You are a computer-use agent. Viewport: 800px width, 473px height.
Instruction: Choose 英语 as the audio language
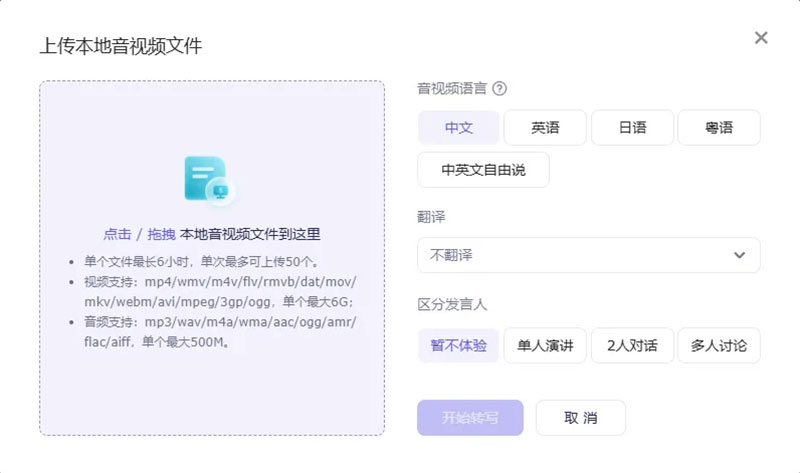click(x=545, y=127)
